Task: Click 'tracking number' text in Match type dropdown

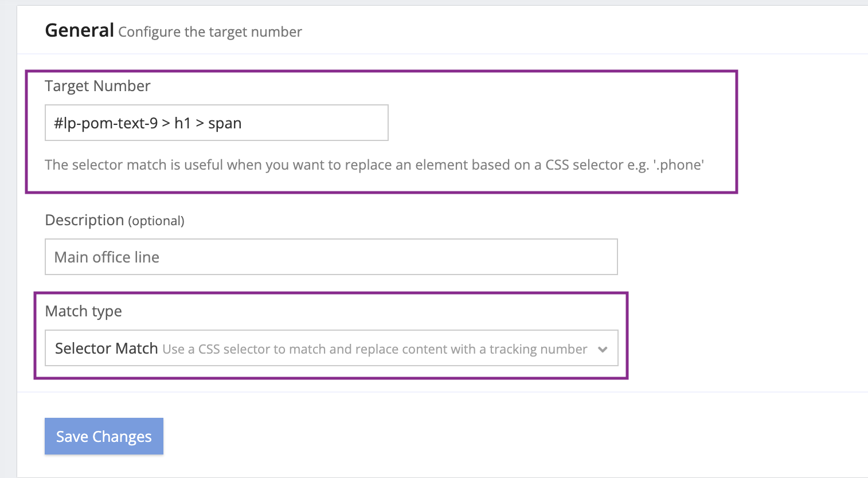Action: [538, 350]
